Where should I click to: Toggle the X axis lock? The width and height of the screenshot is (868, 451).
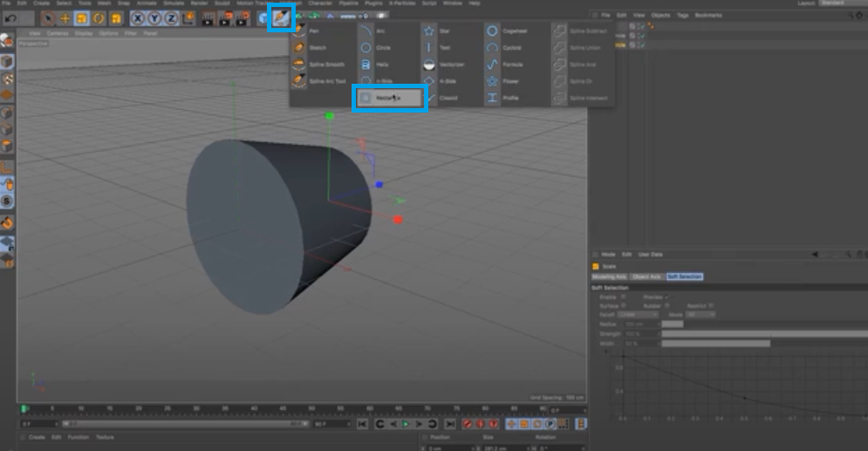coord(138,19)
